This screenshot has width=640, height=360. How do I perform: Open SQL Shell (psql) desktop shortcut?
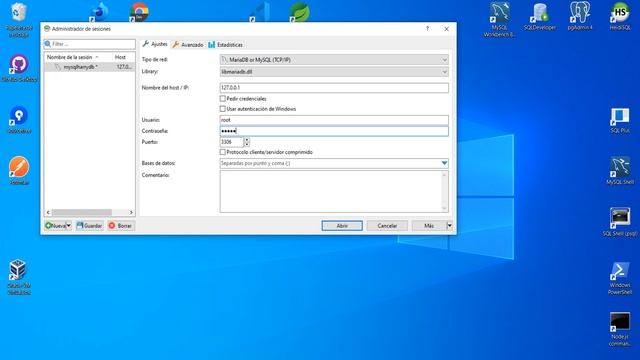tap(620, 222)
